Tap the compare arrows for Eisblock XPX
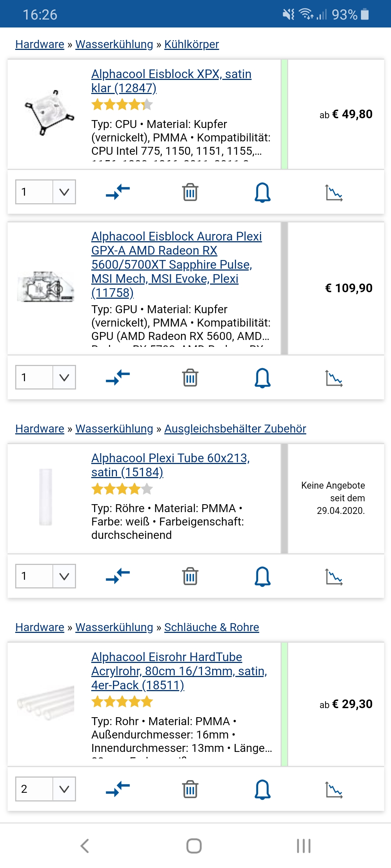Screen dimensions: 391x868 118,192
